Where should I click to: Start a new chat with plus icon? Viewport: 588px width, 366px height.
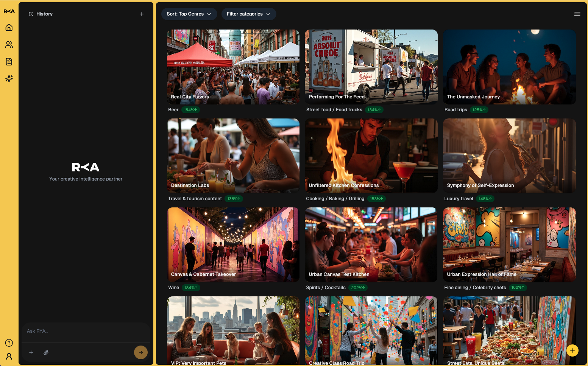click(x=142, y=14)
